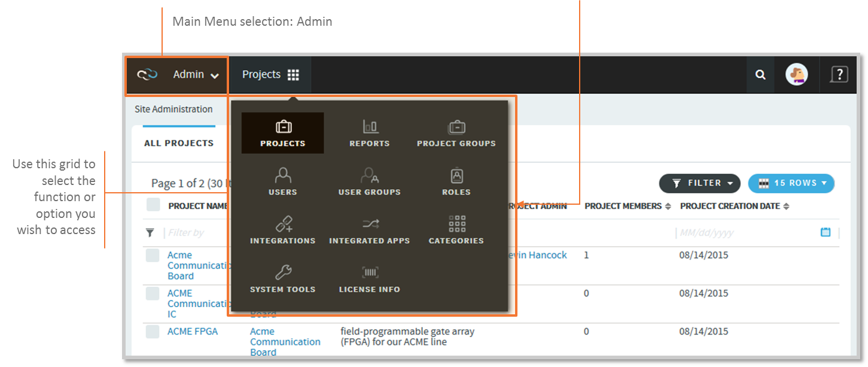Image resolution: width=868 pixels, height=367 pixels.
Task: Open the Filter dropdown button
Action: (699, 183)
